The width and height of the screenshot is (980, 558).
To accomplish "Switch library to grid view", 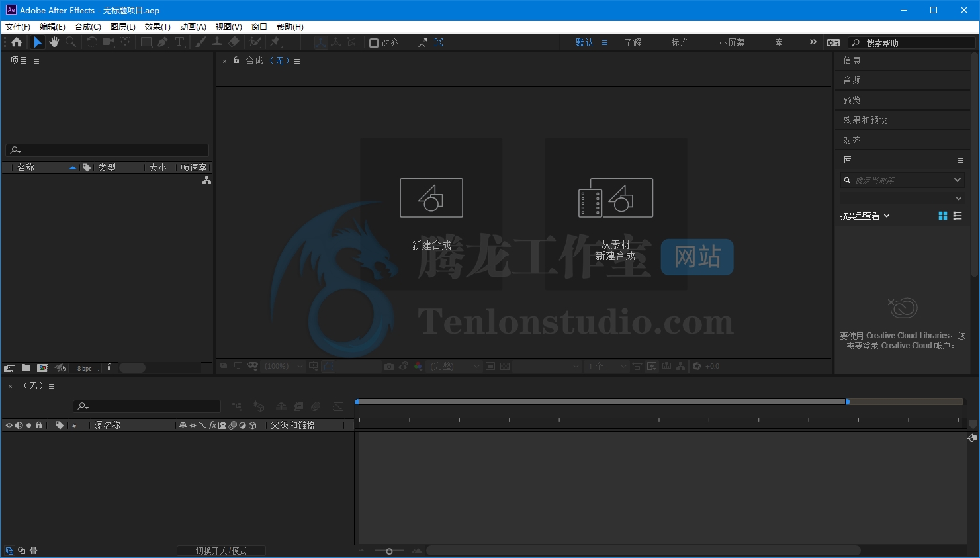I will 943,216.
